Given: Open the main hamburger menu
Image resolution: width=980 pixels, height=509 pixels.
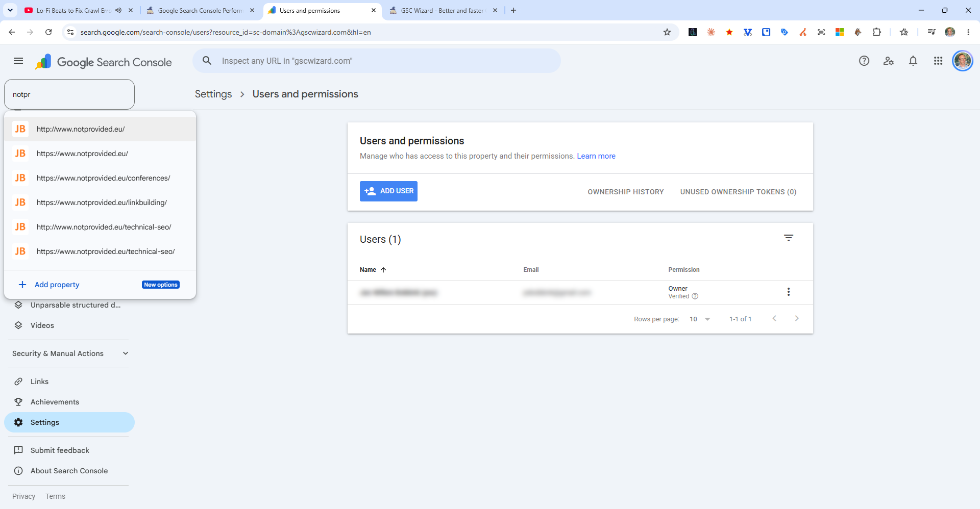Looking at the screenshot, I should point(18,61).
